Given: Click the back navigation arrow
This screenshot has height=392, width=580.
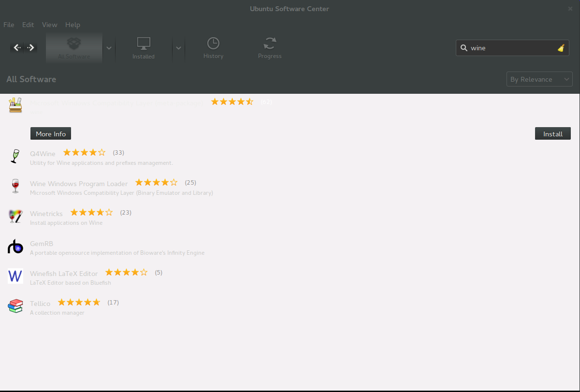Looking at the screenshot, I should click(x=17, y=47).
